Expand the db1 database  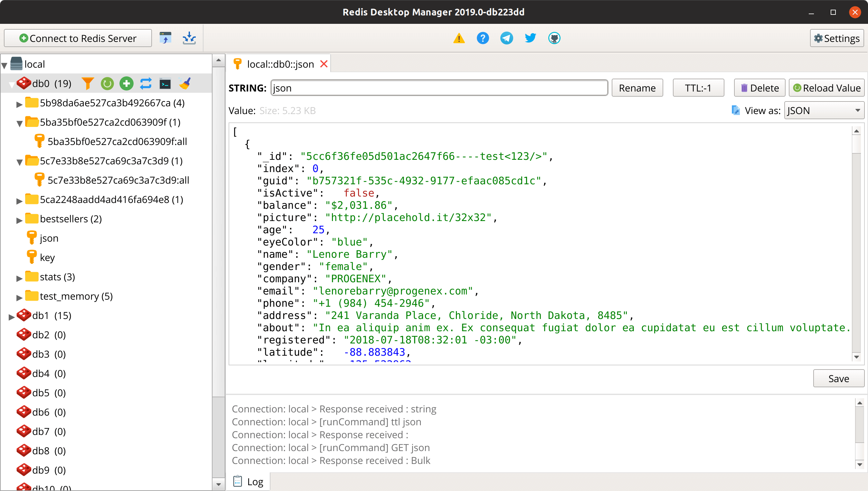pyautogui.click(x=12, y=316)
